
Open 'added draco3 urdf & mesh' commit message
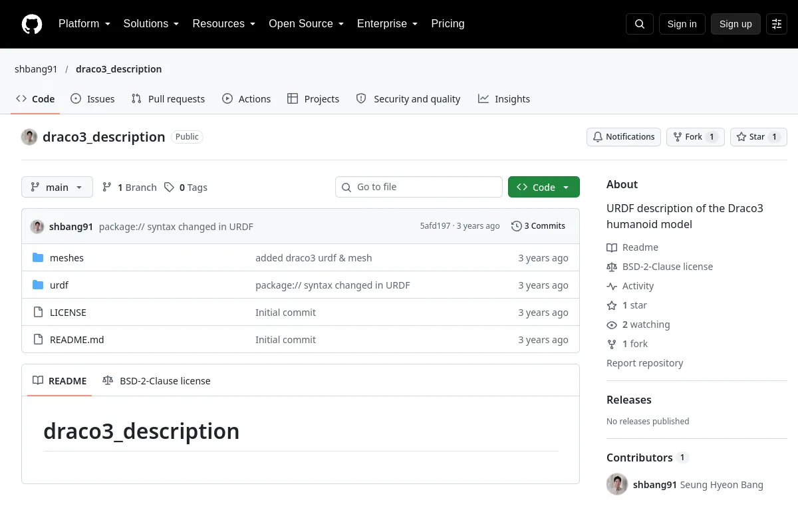click(x=314, y=258)
